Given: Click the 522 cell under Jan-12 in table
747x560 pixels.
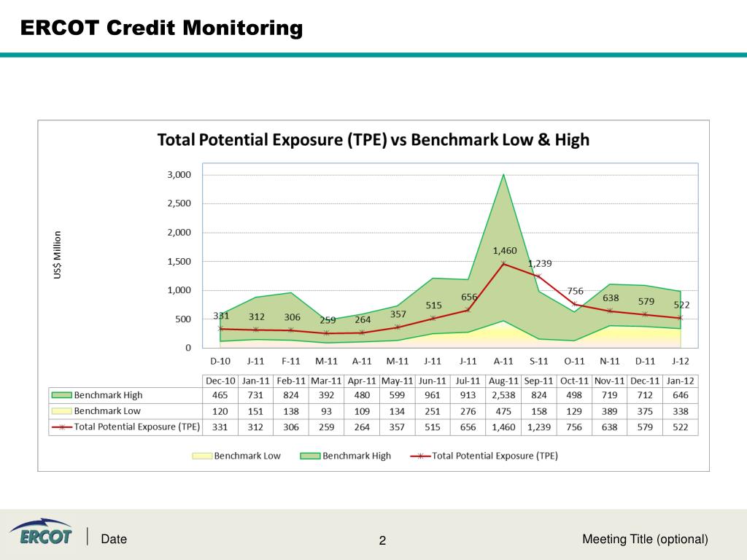Looking at the screenshot, I should [x=681, y=427].
